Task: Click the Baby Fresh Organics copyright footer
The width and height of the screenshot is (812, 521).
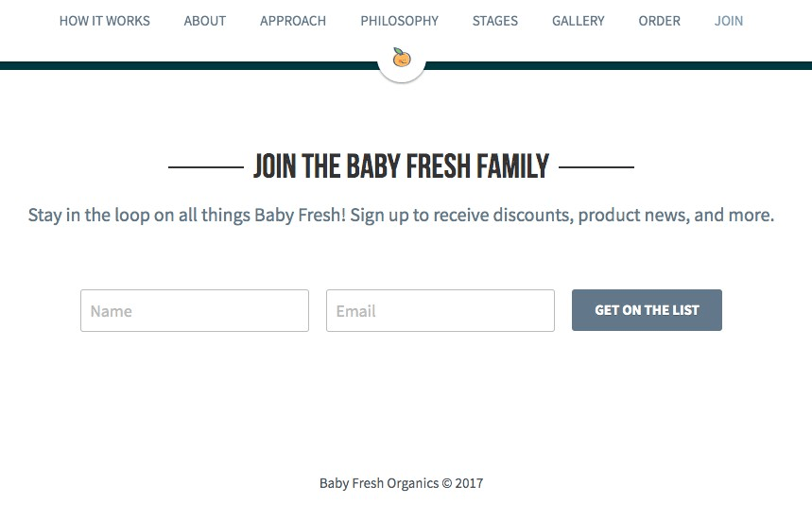Action: coord(401,483)
